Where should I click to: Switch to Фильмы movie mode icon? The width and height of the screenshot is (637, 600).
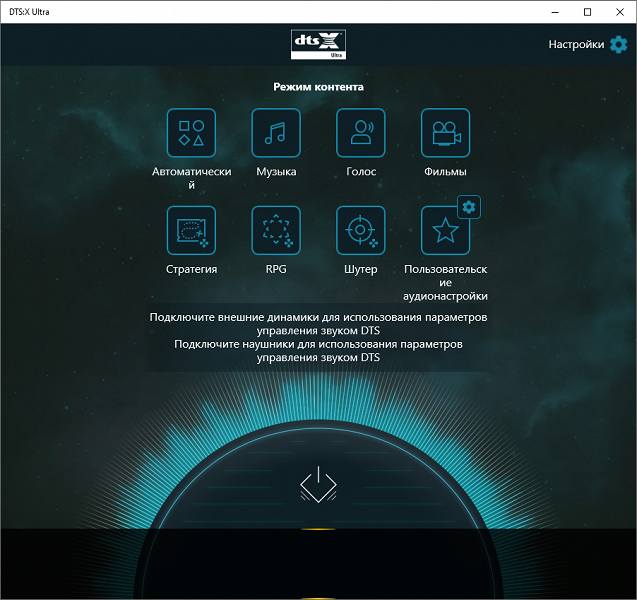pos(446,133)
